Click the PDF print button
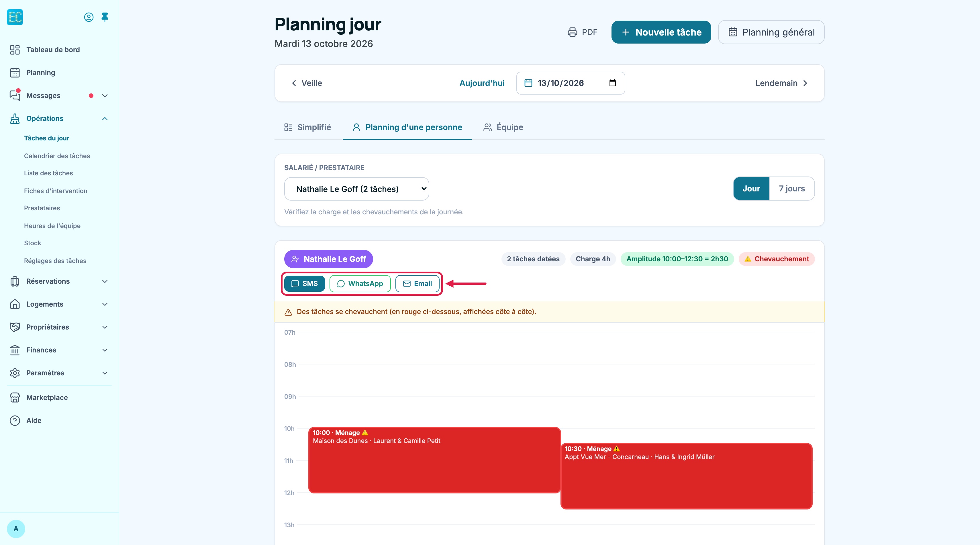The width and height of the screenshot is (980, 545). coord(583,32)
